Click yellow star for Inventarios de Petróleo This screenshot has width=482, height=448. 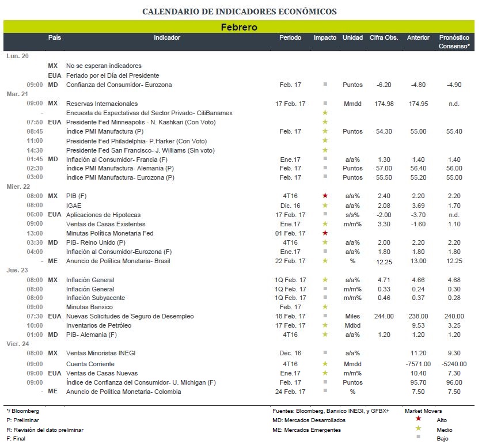tap(325, 325)
